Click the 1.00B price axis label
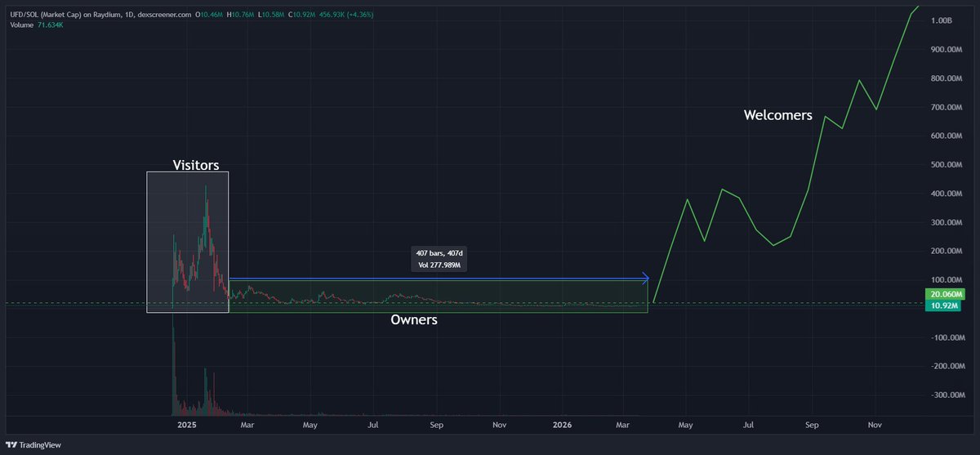The height and width of the screenshot is (455, 980). (x=943, y=20)
